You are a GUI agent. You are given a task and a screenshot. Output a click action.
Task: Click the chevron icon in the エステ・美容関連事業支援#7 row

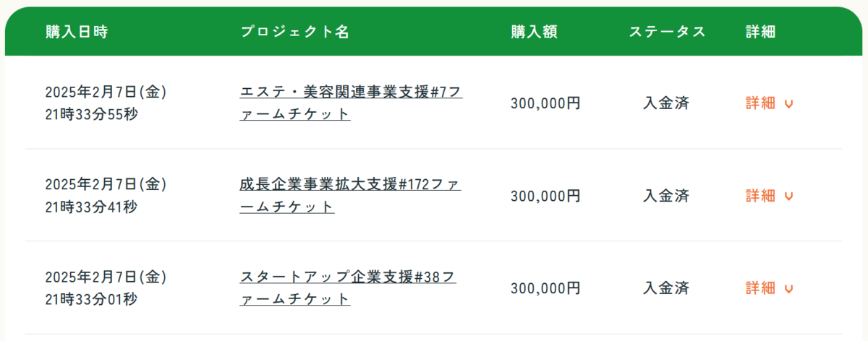click(x=788, y=104)
